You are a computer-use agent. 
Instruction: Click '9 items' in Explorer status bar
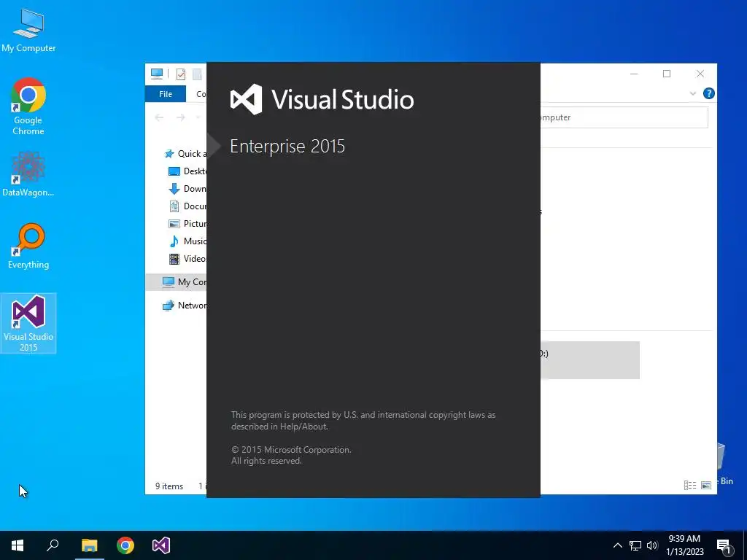tap(169, 486)
